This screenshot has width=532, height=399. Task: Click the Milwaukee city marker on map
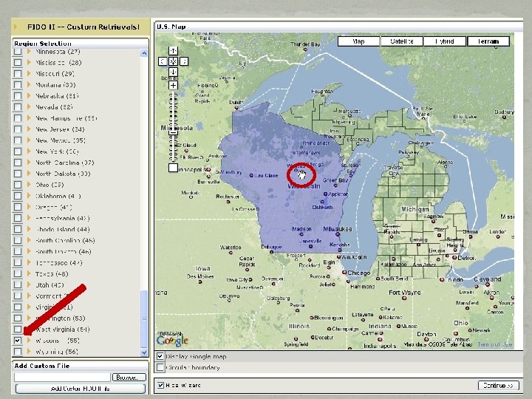tap(338, 234)
